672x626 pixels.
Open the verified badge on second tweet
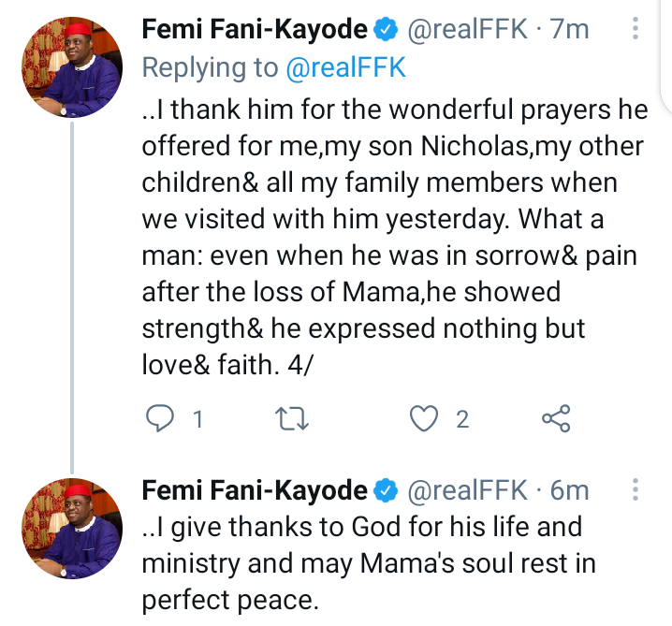[386, 490]
